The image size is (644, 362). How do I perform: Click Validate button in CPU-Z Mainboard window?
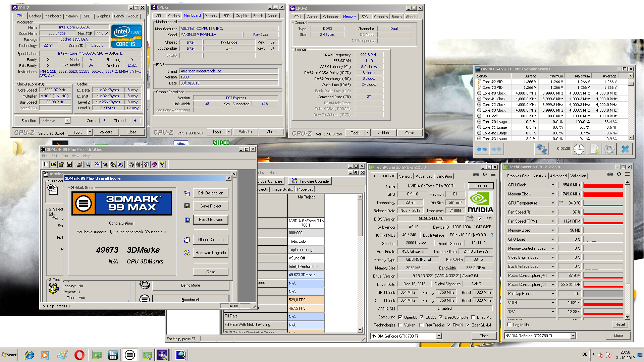pyautogui.click(x=245, y=132)
